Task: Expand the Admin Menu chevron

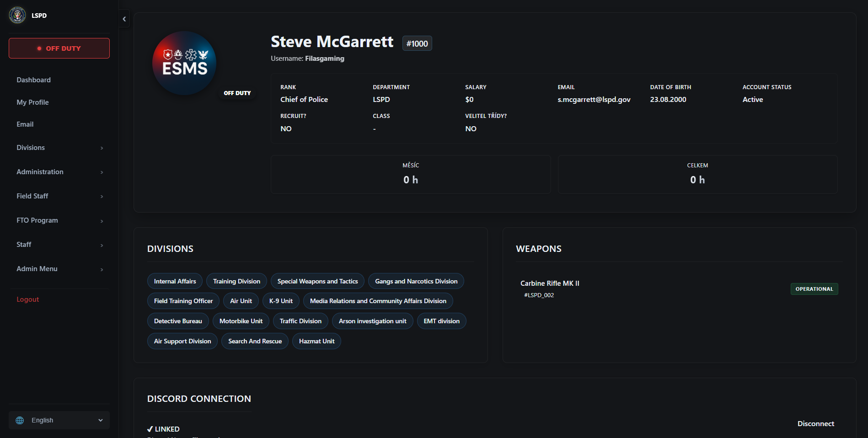Action: (x=102, y=269)
